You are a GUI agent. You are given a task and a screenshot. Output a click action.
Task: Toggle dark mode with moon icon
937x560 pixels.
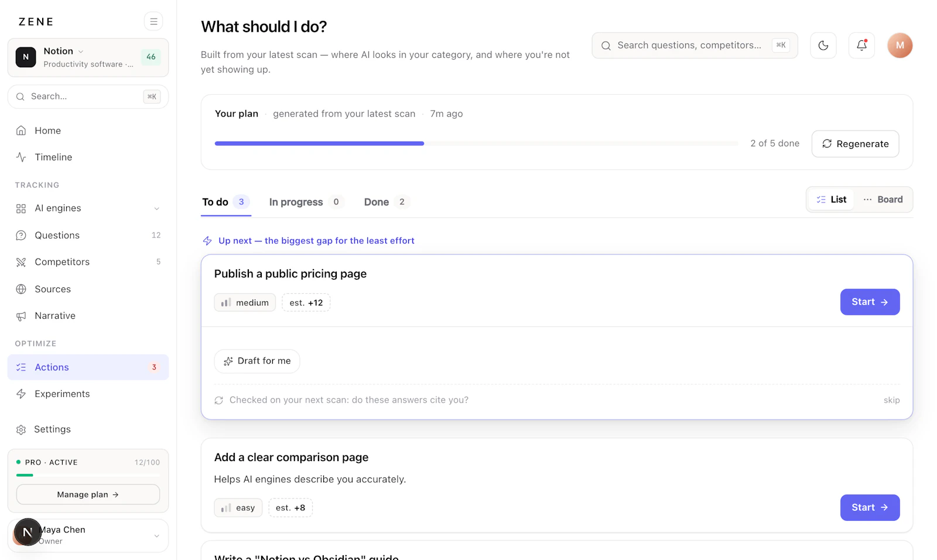pos(823,45)
